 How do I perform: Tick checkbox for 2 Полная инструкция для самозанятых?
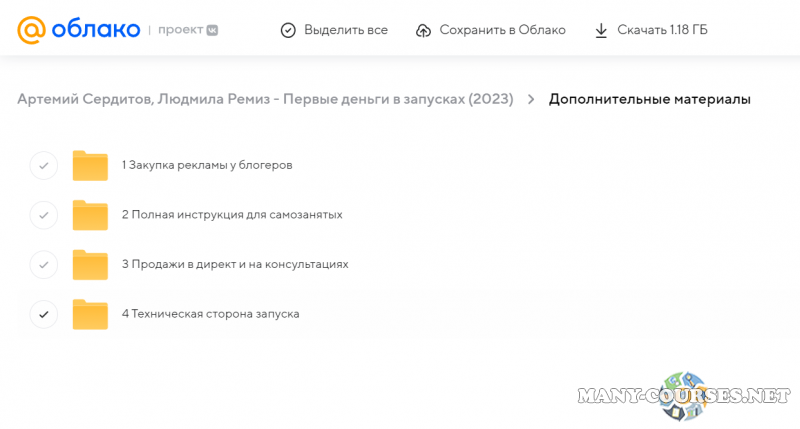43,215
